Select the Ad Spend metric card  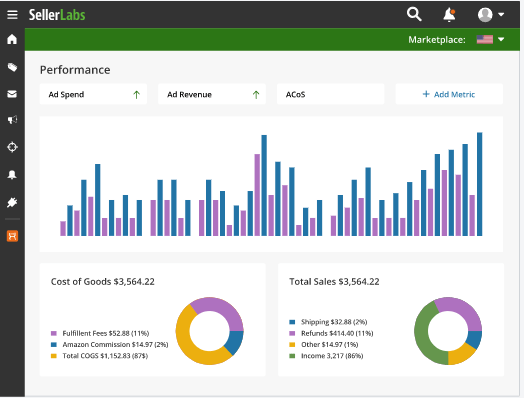pos(93,95)
